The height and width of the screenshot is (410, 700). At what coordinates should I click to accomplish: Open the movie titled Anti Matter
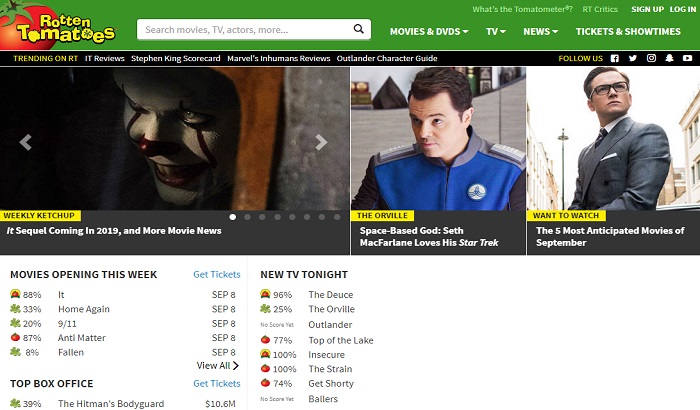coord(82,338)
